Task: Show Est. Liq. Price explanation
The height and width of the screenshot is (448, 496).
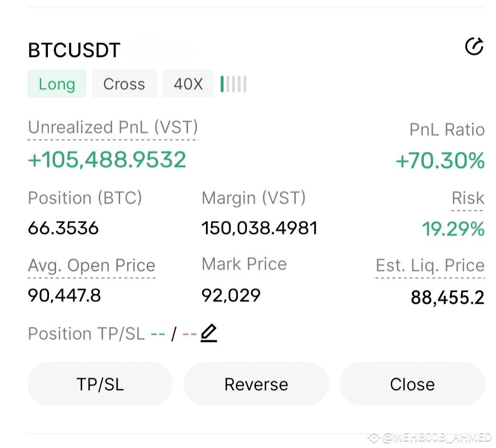Action: click(x=430, y=265)
